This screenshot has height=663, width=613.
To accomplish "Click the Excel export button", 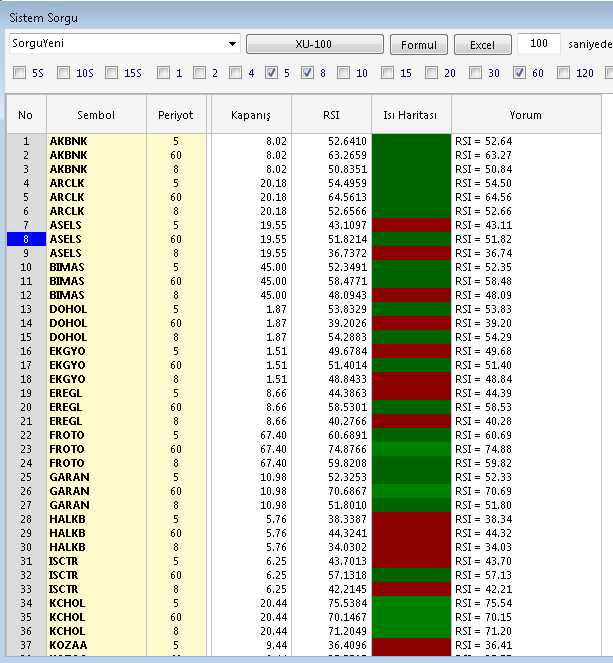I will (482, 44).
